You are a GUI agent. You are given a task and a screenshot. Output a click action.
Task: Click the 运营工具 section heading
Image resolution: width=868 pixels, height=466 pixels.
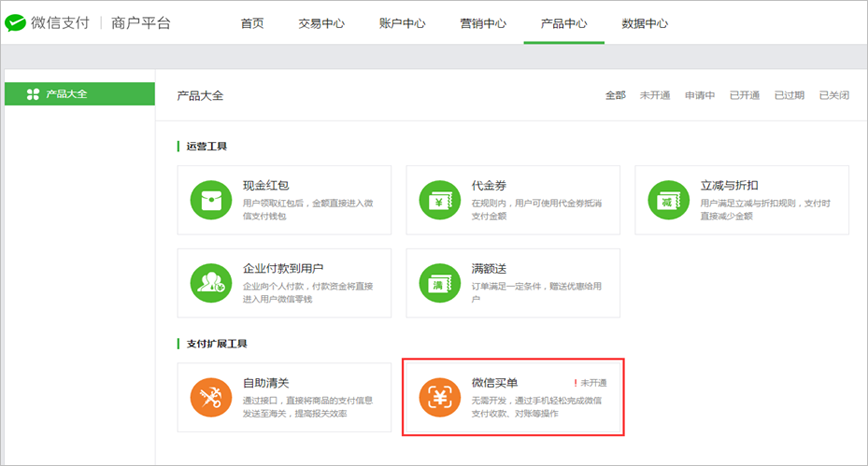(x=206, y=146)
